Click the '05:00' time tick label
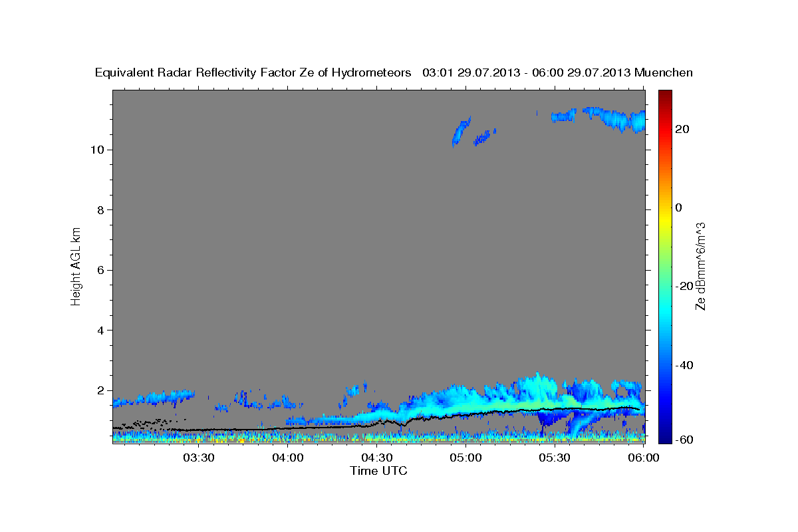This screenshot has width=798, height=532. pyautogui.click(x=466, y=458)
